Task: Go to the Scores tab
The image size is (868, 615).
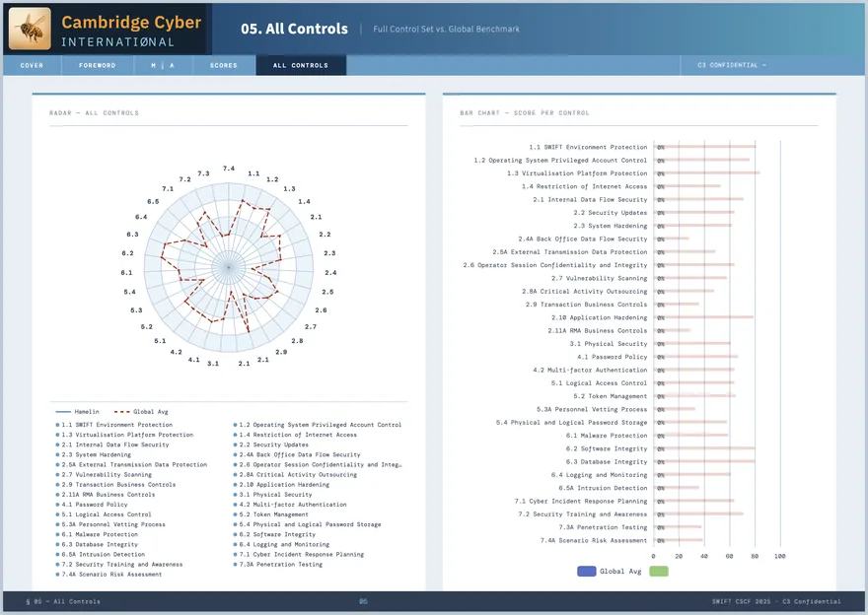Action: 224,65
